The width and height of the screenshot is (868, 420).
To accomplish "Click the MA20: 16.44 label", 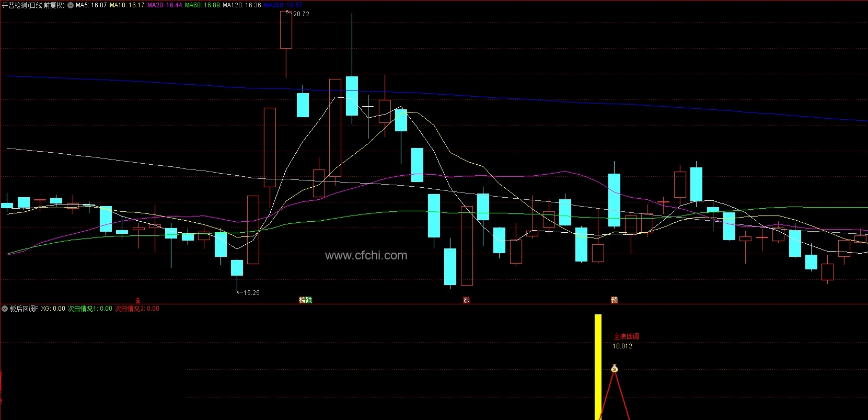I will pos(165,5).
